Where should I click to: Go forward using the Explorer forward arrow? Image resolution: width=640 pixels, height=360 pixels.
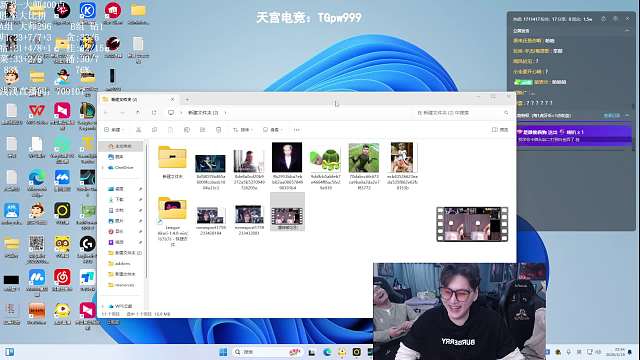122,113
